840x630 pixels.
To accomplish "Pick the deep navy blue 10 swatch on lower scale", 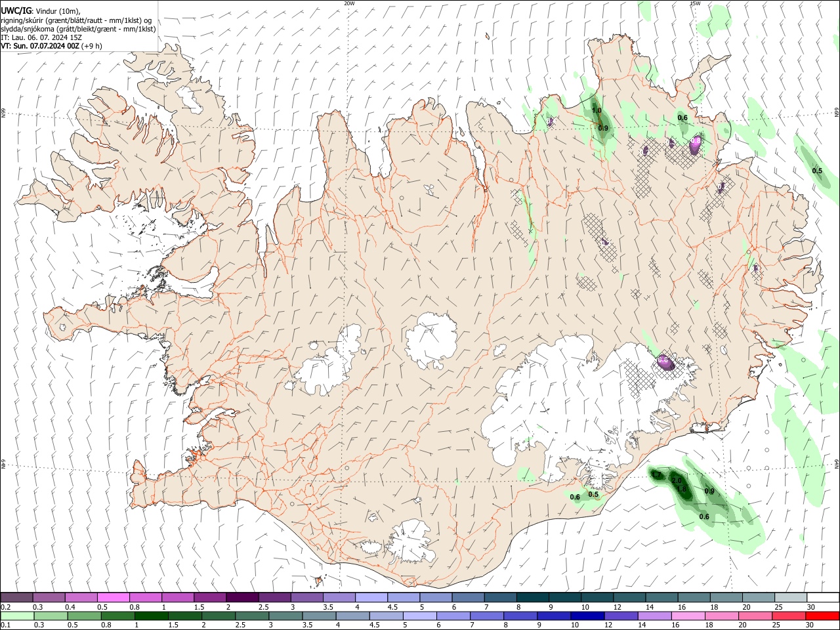I will click(x=587, y=616).
